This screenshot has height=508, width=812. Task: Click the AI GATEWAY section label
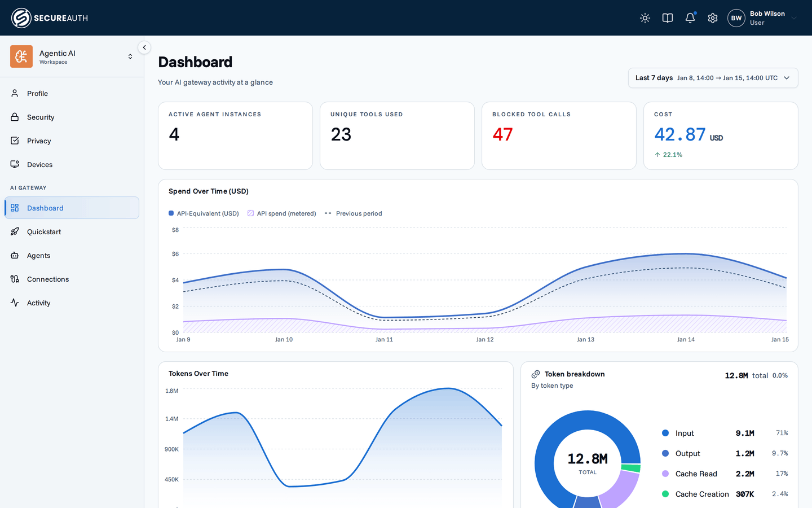click(x=28, y=188)
